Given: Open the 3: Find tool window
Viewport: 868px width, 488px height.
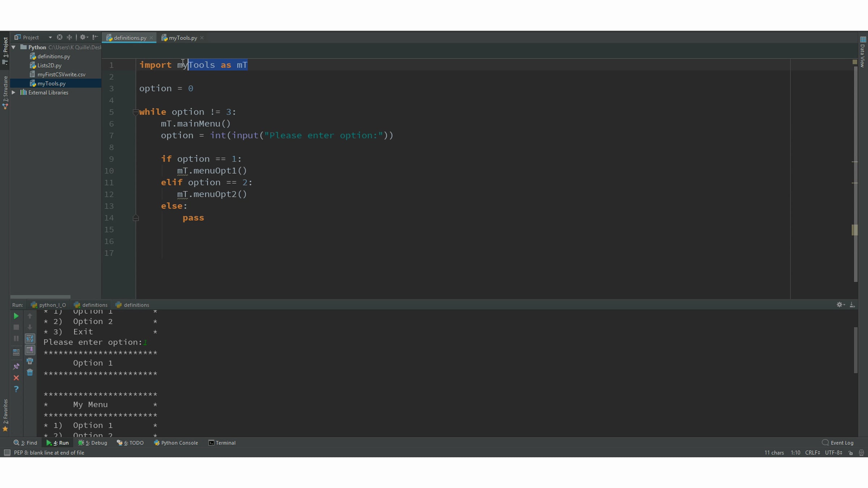Looking at the screenshot, I should coord(25,443).
